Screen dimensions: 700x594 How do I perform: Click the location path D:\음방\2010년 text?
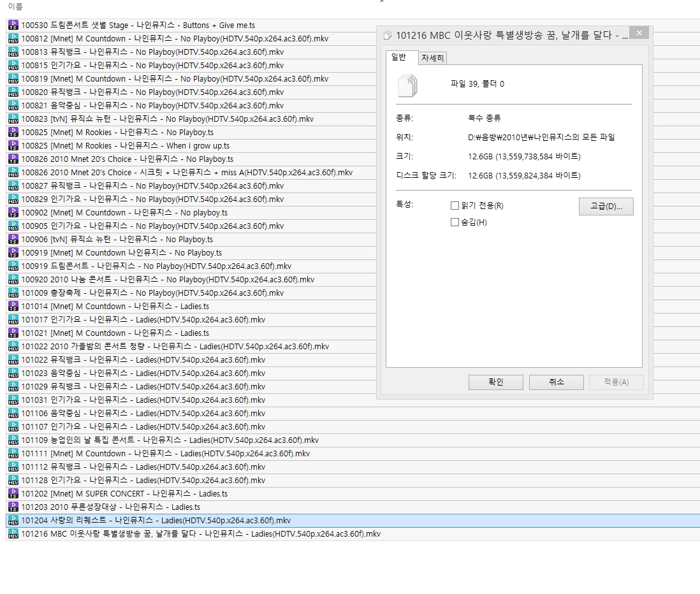[x=541, y=138]
